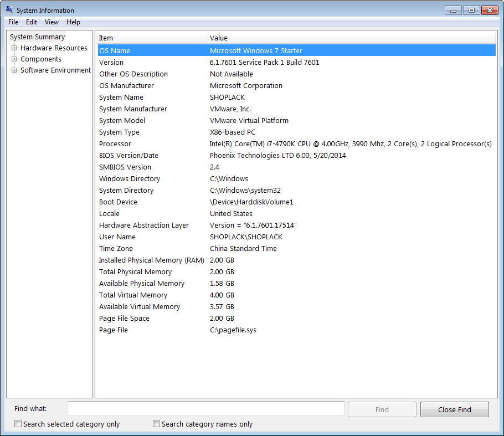Screen dimensions: 504x436
Task: Click the 3.57 GB value
Action: [x=222, y=307]
